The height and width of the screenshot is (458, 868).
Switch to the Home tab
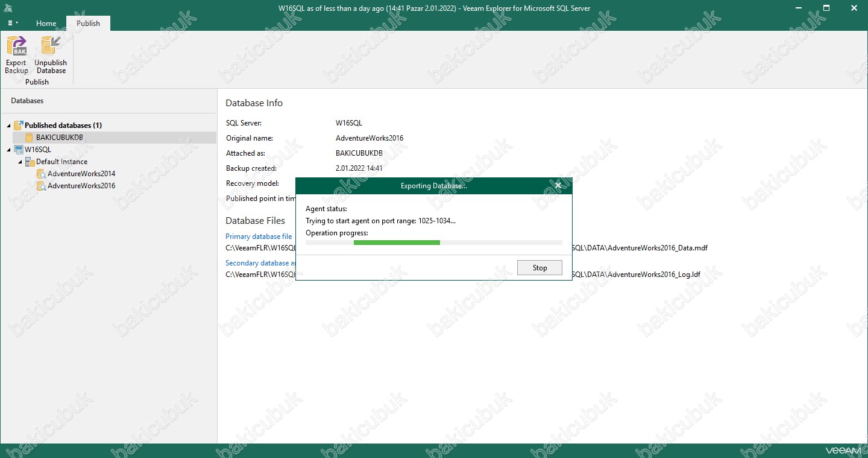point(46,24)
